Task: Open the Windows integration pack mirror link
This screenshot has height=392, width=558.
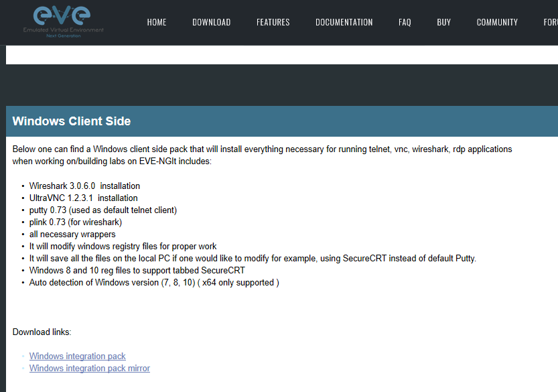Action: pyautogui.click(x=89, y=368)
